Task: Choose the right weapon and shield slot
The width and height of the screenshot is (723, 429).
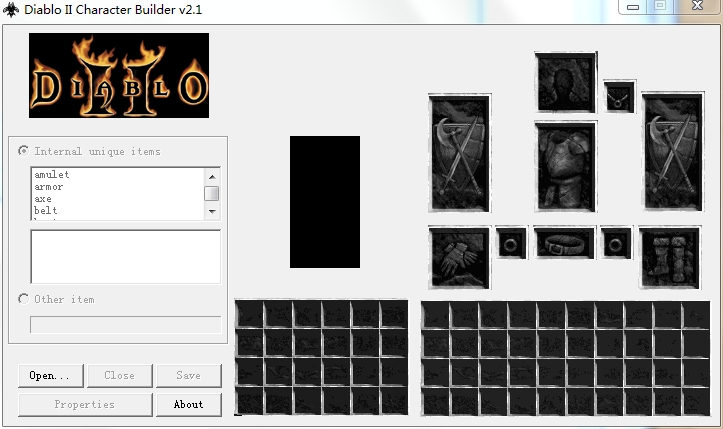Action: point(673,152)
